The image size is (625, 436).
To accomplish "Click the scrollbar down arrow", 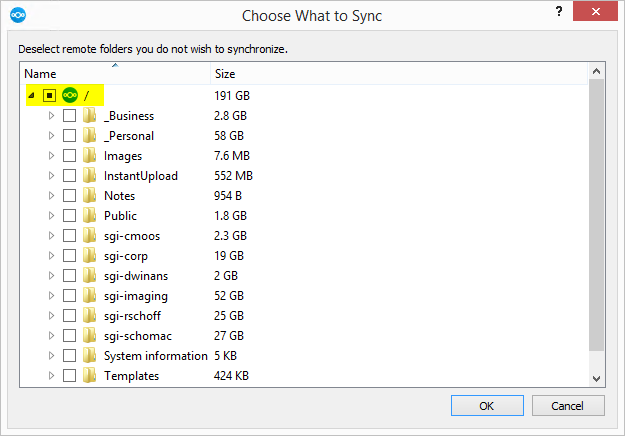I will point(596,379).
